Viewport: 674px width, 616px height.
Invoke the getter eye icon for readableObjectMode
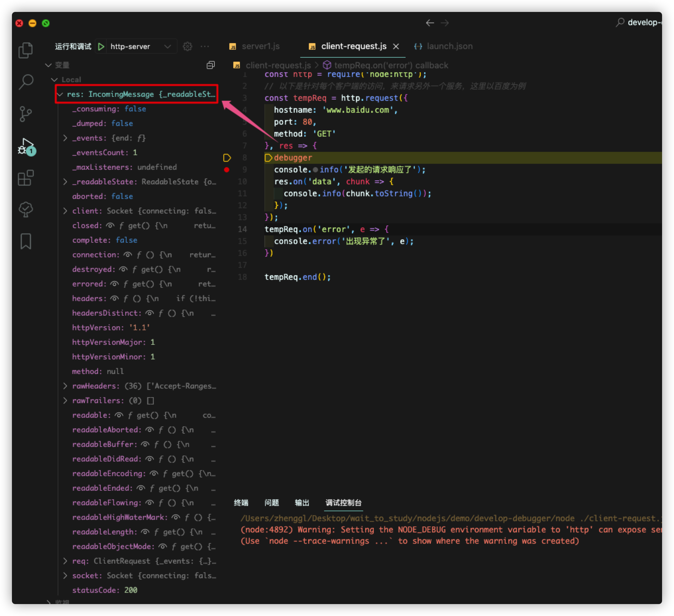click(162, 547)
